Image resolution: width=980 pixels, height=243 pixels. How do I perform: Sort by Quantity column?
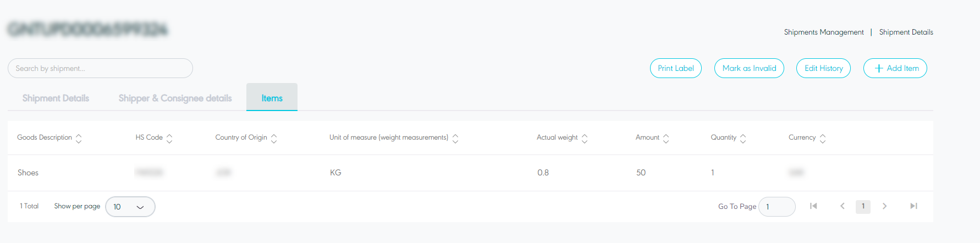tap(743, 138)
